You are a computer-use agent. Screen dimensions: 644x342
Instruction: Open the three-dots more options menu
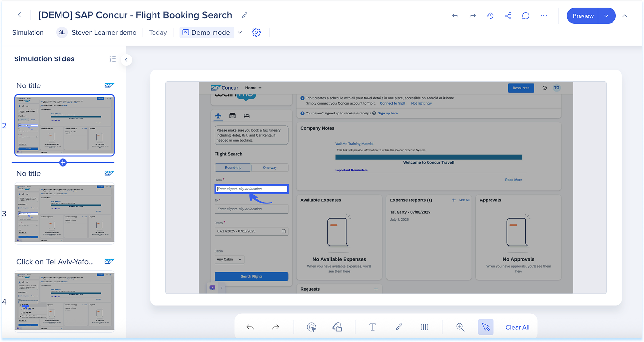(543, 16)
